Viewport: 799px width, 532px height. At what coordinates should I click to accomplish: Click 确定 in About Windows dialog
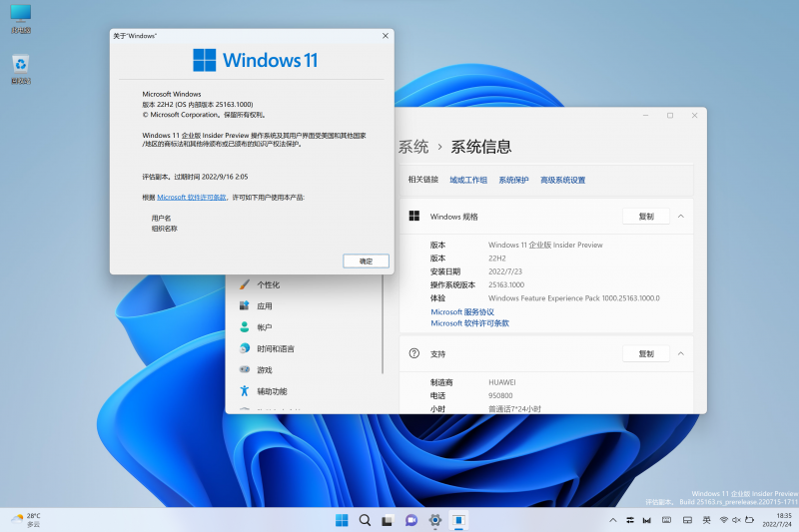click(x=366, y=261)
